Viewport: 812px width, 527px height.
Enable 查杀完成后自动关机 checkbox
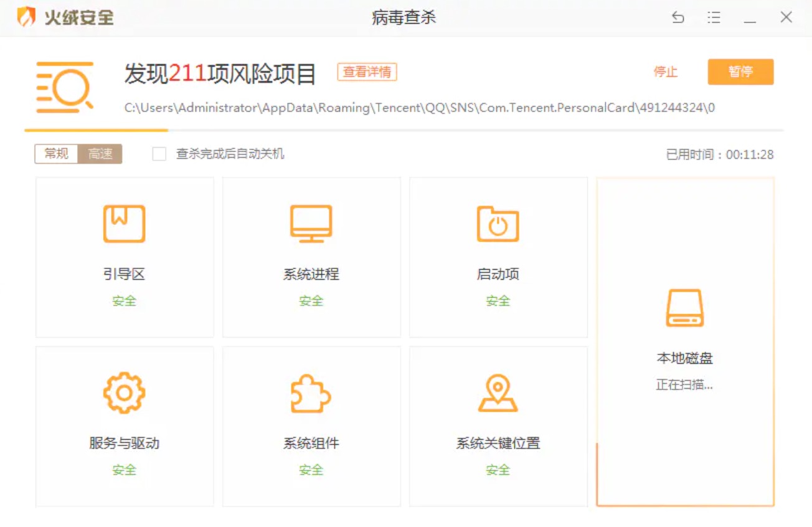coord(159,154)
